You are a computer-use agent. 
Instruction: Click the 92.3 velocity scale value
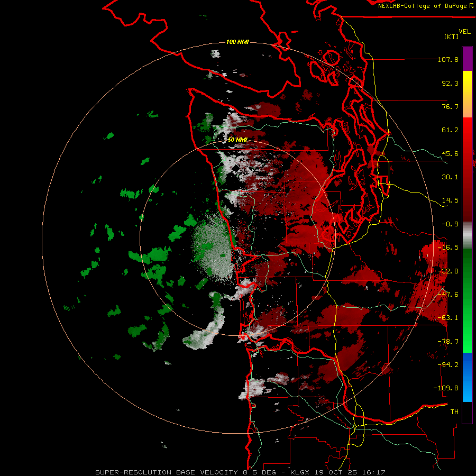pyautogui.click(x=450, y=83)
